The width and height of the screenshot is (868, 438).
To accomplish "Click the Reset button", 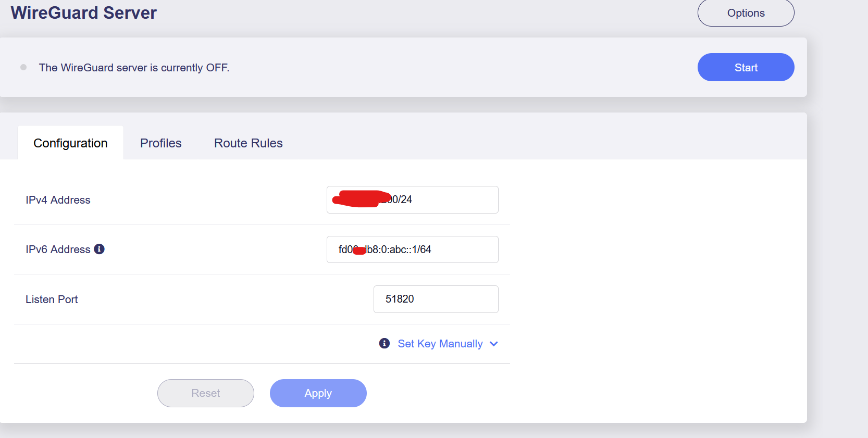I will point(205,393).
